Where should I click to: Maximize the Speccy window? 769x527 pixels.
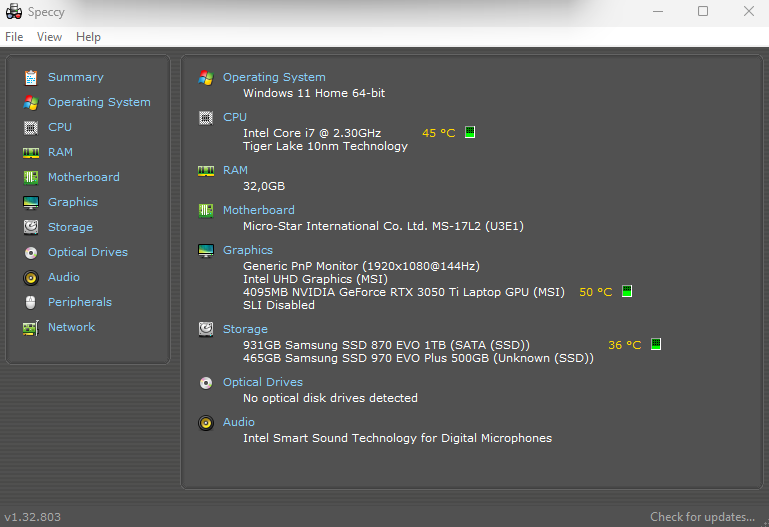(x=703, y=11)
